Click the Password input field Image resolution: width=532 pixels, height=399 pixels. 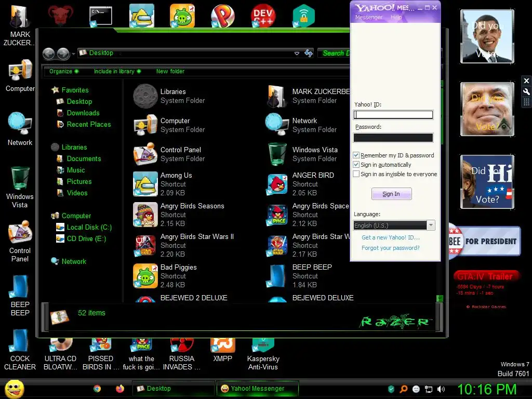(x=393, y=137)
